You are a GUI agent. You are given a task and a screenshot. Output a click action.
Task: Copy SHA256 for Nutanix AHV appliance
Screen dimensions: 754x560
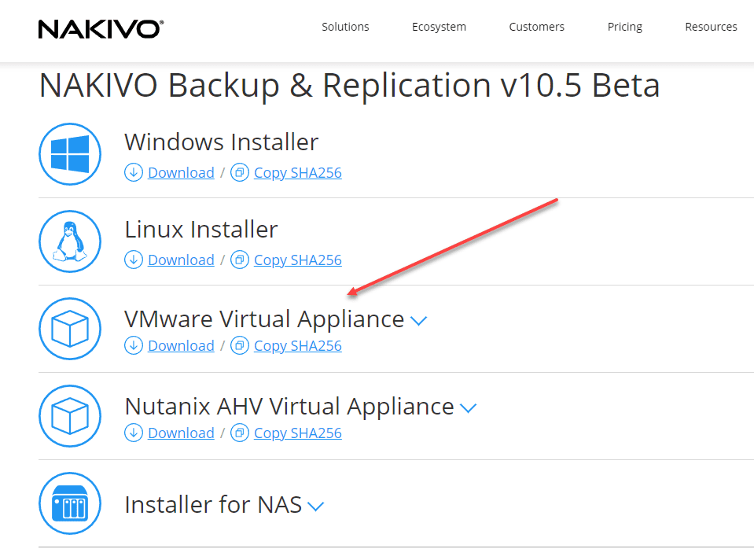tap(297, 433)
